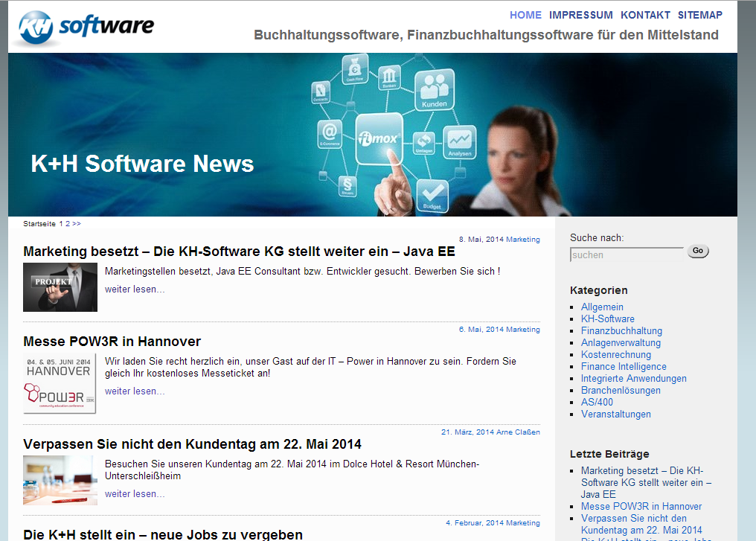Click the Steuern paragraph icon
This screenshot has height=541, width=756.
point(347,187)
